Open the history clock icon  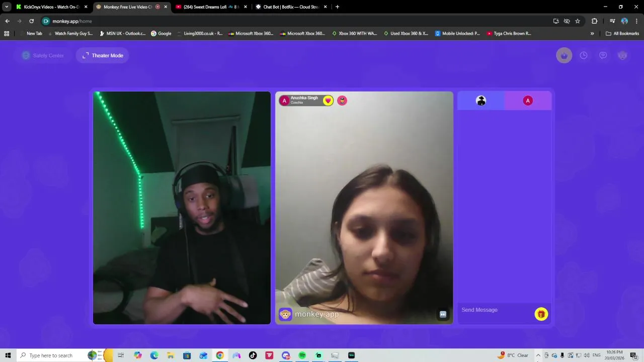(584, 55)
